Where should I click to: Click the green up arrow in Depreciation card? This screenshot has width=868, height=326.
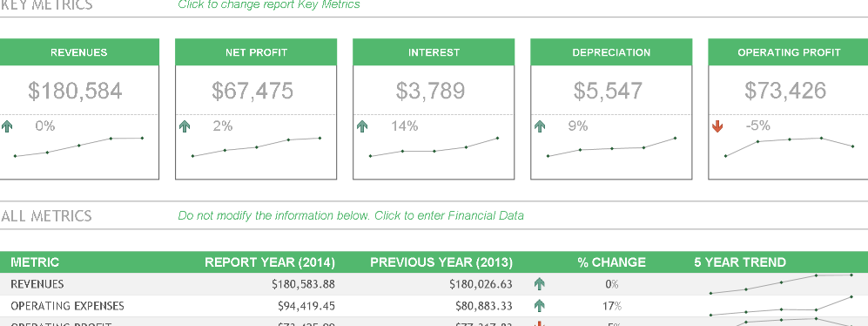541,126
